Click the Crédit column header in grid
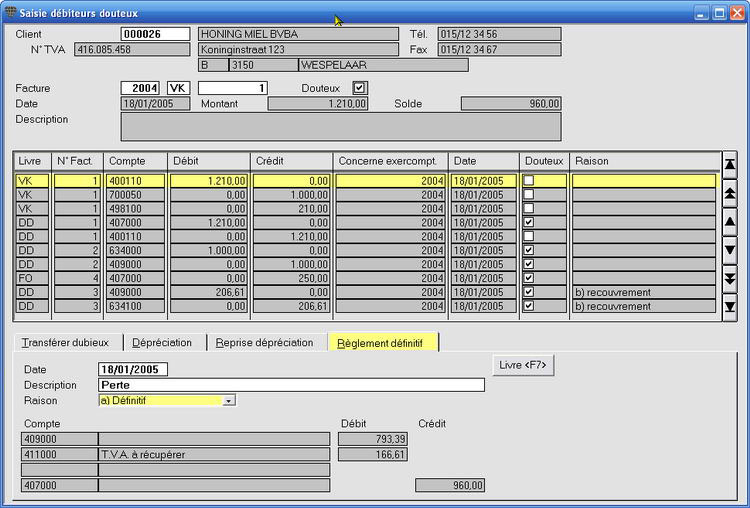The height and width of the screenshot is (508, 750). [x=291, y=161]
